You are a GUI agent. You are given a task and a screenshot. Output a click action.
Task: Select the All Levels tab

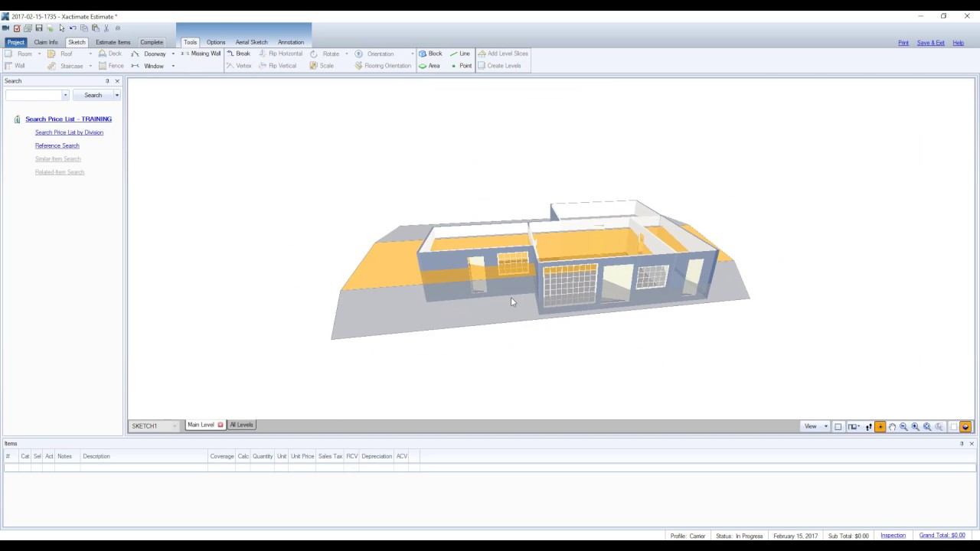coord(241,425)
